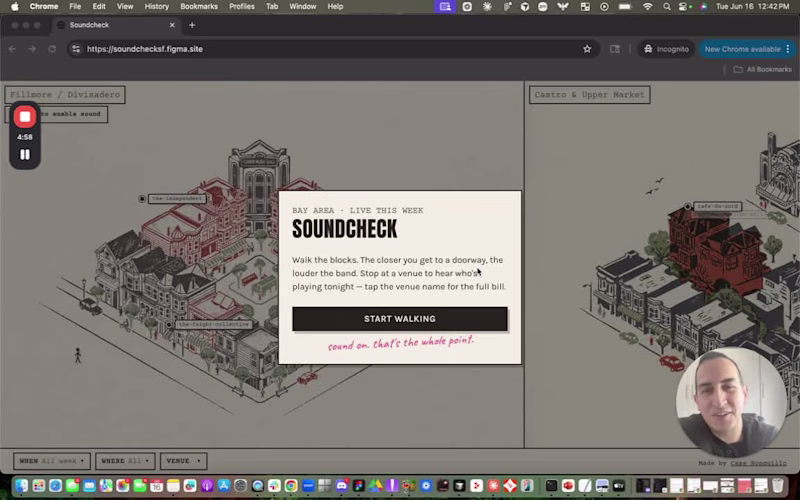Select the Soundcheck browser tab
This screenshot has height=500, width=800.
[x=117, y=25]
